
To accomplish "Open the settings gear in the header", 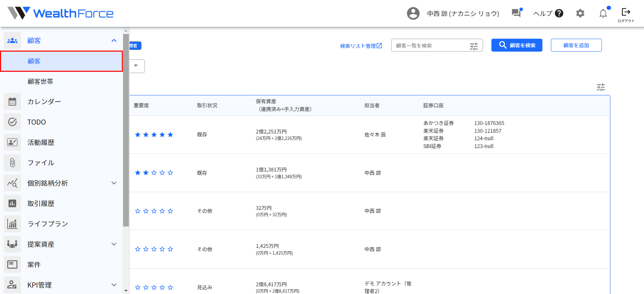I will [x=580, y=13].
